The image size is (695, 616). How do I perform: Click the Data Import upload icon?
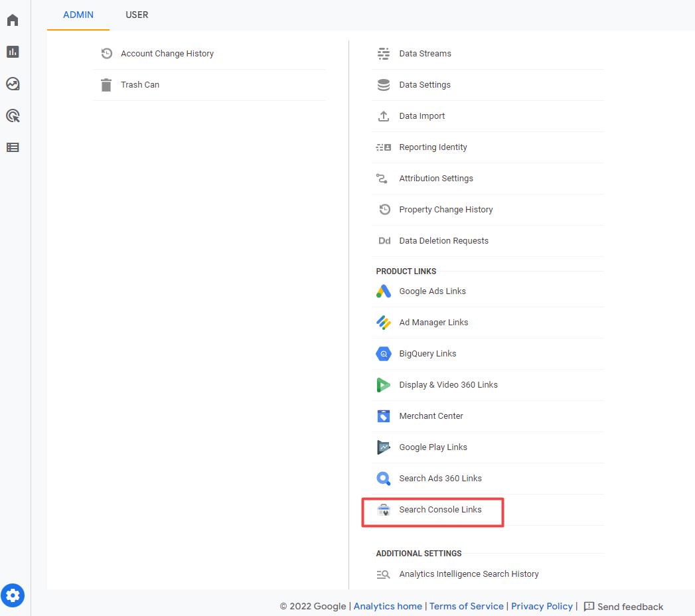[x=384, y=116]
